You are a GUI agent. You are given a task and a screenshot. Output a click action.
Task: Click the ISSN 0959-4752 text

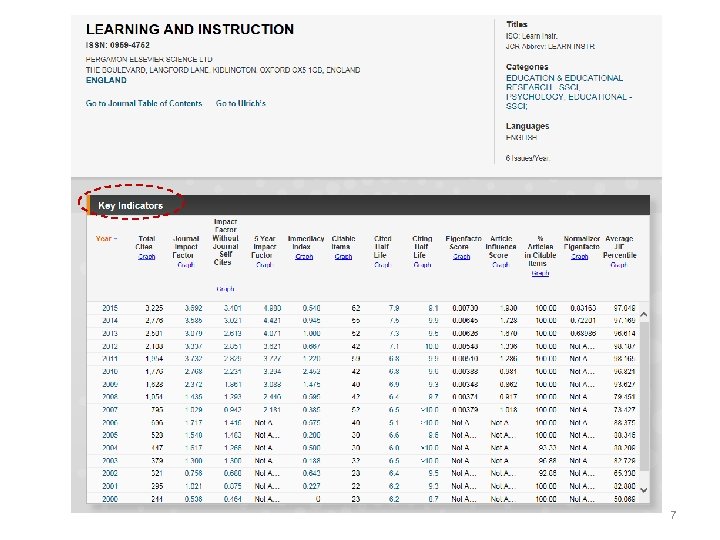tap(118, 45)
